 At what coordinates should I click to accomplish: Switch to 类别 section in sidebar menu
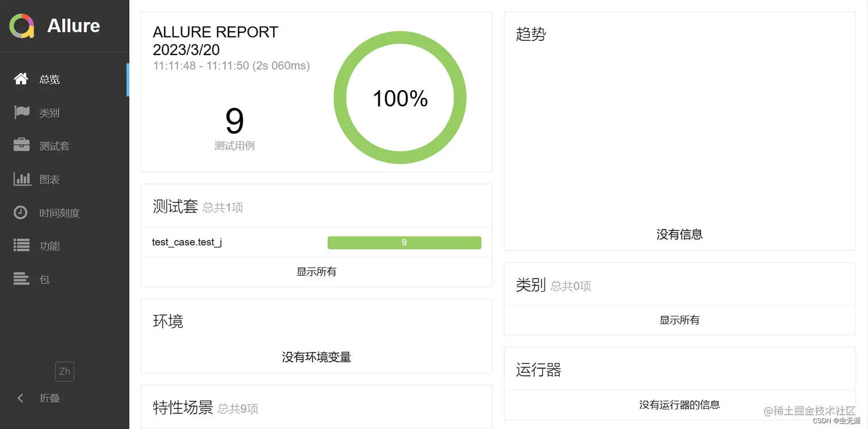pyautogui.click(x=49, y=113)
